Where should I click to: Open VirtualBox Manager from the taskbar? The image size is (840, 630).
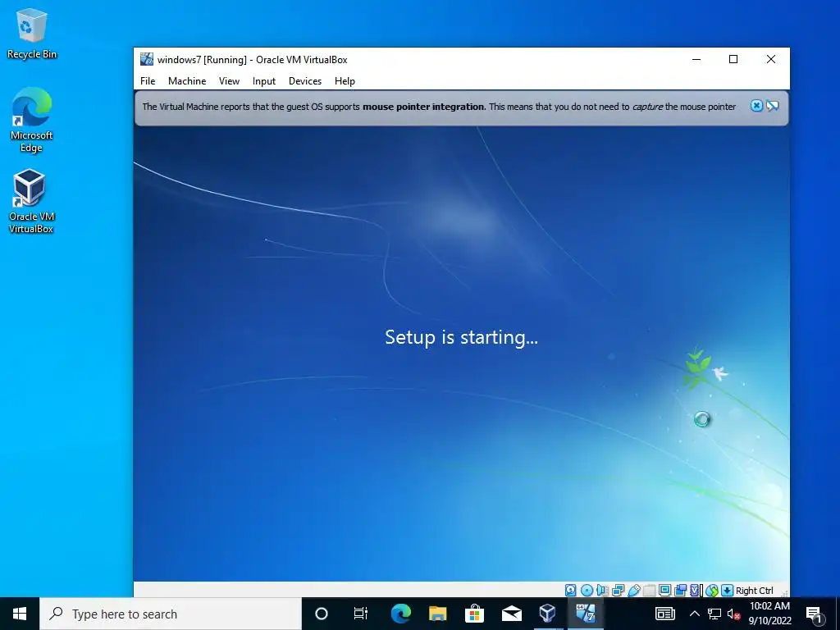tap(547, 614)
